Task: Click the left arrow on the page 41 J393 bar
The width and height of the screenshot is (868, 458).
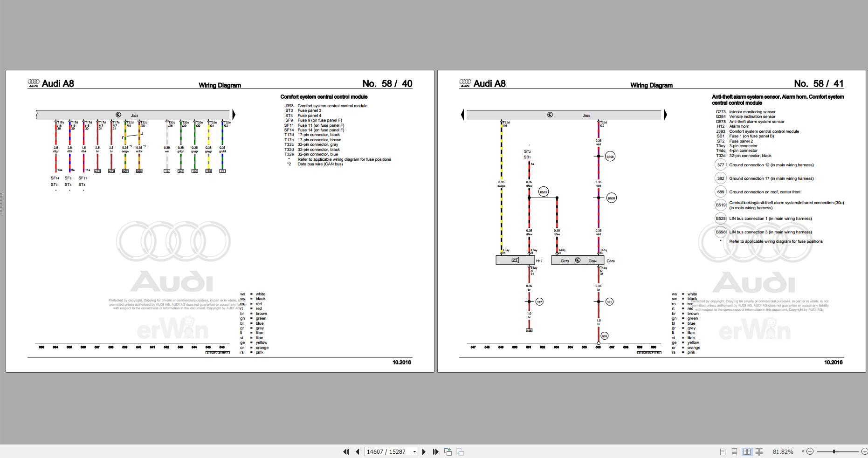Action: click(462, 115)
